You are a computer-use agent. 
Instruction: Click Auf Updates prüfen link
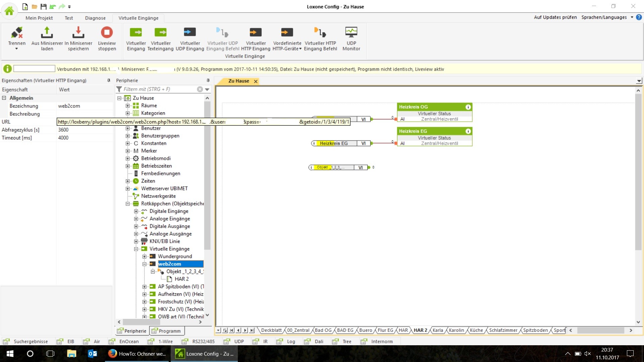point(555,17)
